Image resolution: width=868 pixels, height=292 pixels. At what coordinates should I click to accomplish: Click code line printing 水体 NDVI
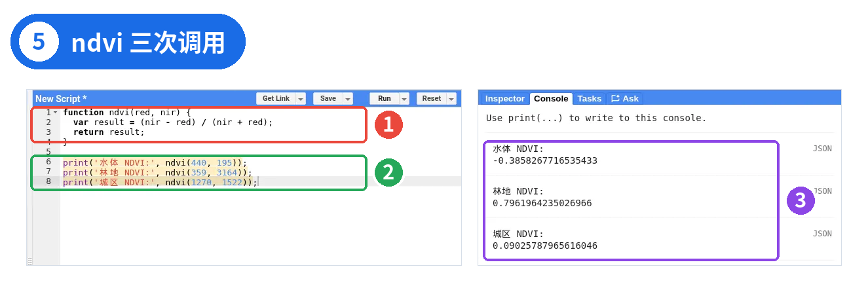pyautogui.click(x=155, y=162)
